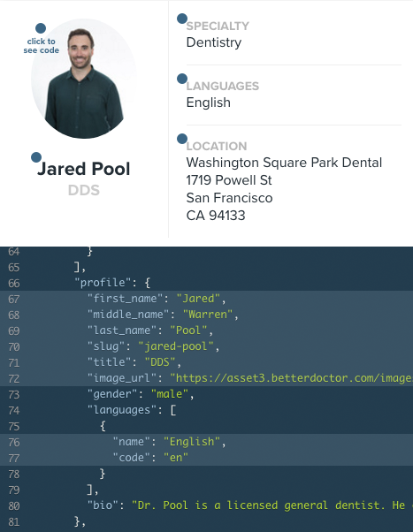Click the 1719 Powell St address line
The height and width of the screenshot is (532, 413).
point(229,180)
